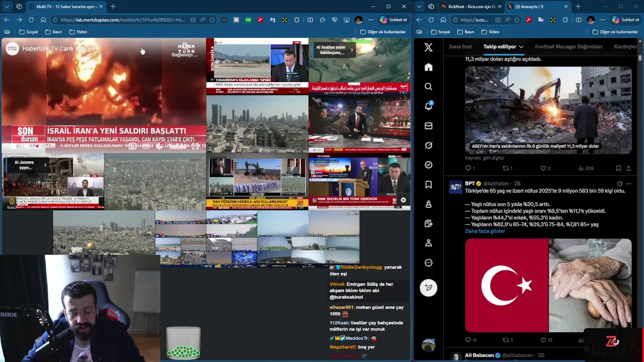The width and height of the screenshot is (644, 362).
Task: Switch to the 'Sana özel' tab
Action: click(460, 47)
